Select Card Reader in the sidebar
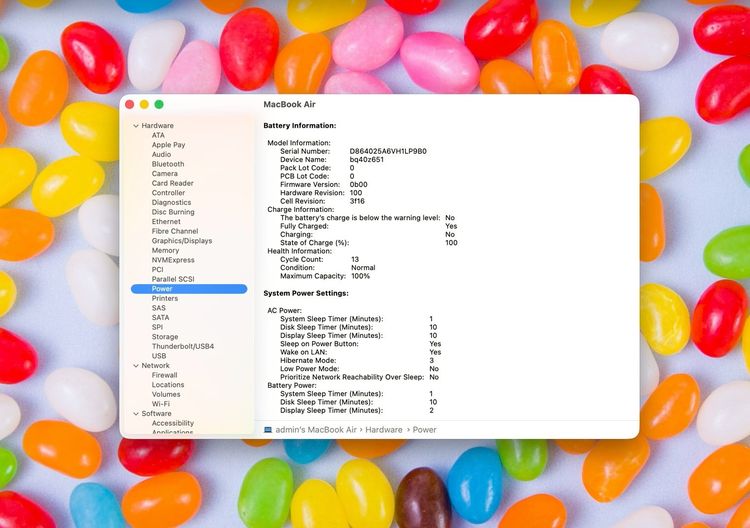 (173, 183)
